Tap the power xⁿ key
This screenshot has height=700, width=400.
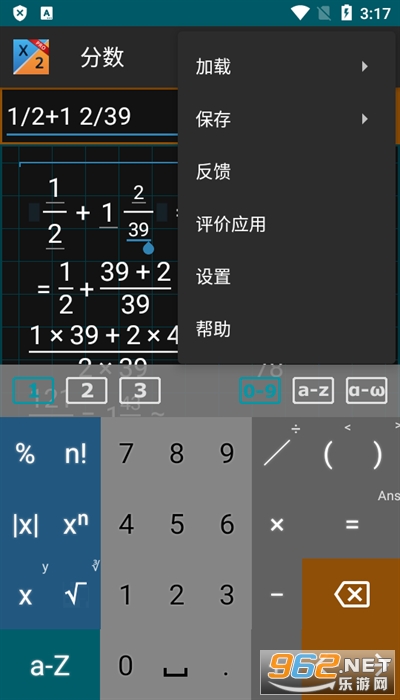coord(76,525)
